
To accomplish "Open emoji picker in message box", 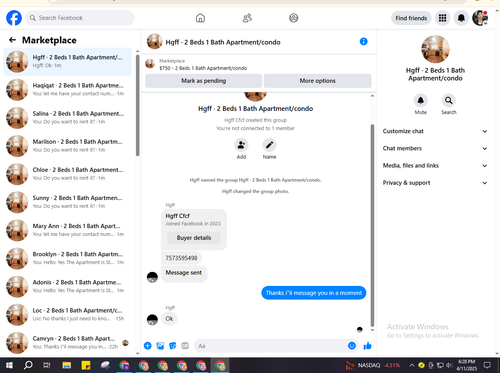I will [352, 346].
